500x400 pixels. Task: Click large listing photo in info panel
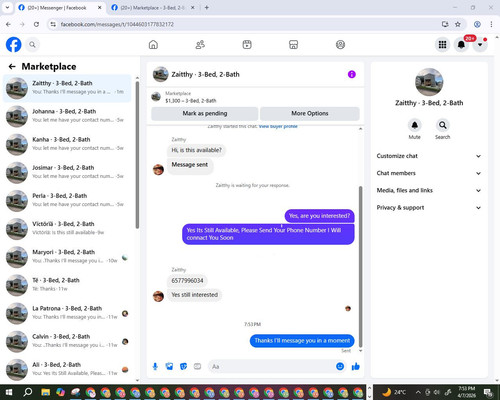429,82
